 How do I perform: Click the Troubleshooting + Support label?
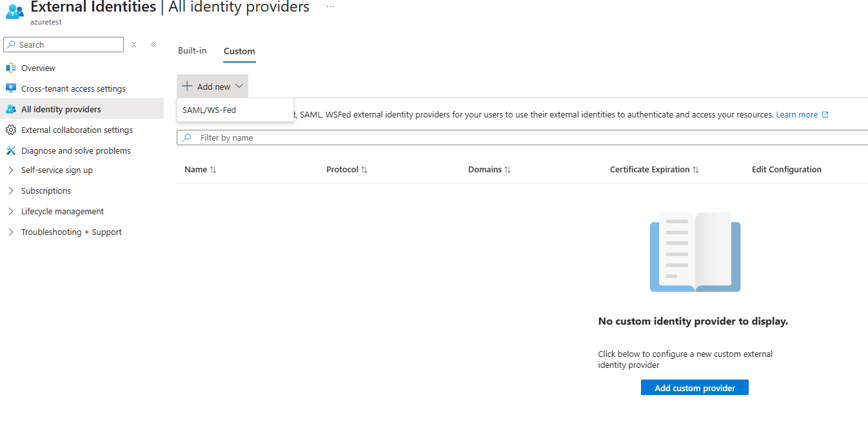click(x=72, y=232)
